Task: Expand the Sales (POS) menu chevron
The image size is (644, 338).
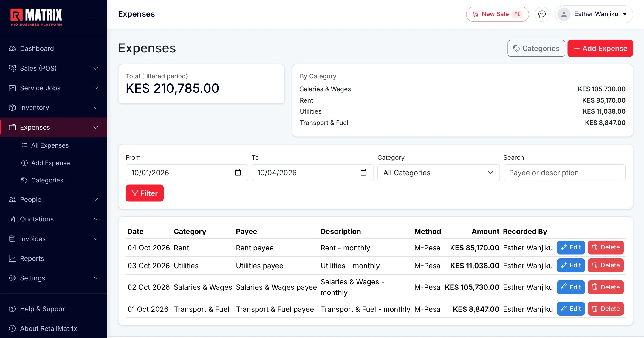Action: point(96,68)
